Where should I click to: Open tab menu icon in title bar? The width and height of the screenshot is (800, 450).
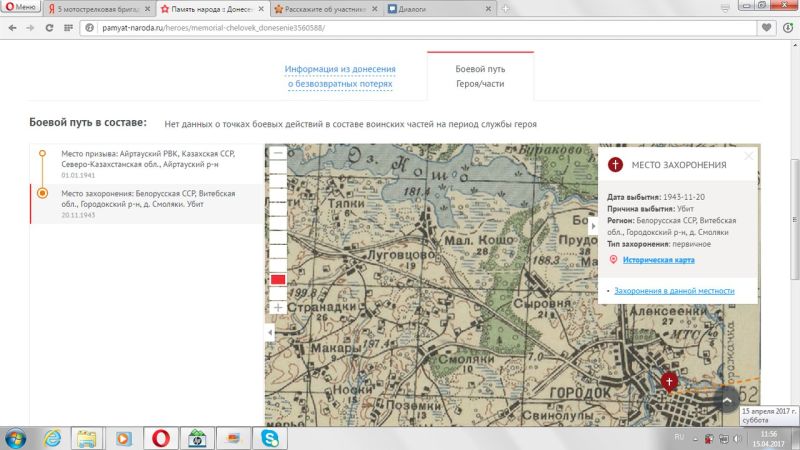pyautogui.click(x=725, y=8)
